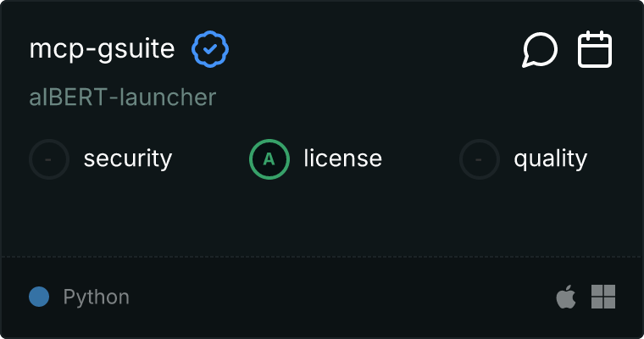Visit the aIBERT-launcher author link
The image size is (644, 339).
pos(123,97)
